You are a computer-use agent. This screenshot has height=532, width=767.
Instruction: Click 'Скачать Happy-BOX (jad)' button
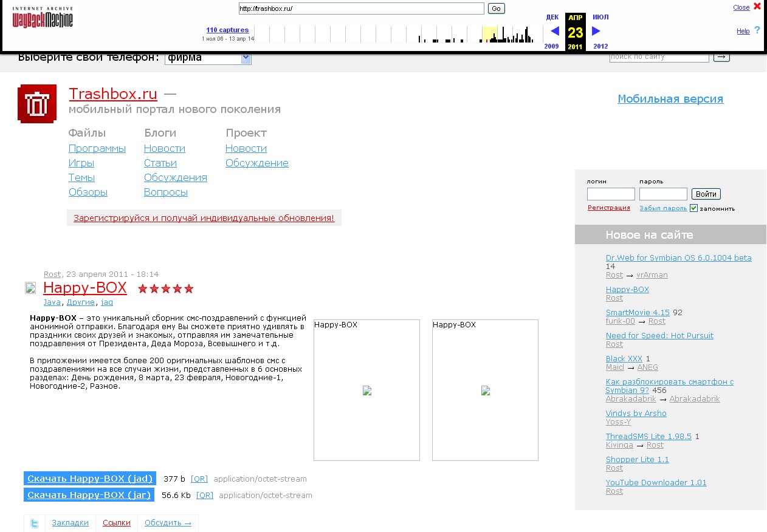(x=90, y=479)
